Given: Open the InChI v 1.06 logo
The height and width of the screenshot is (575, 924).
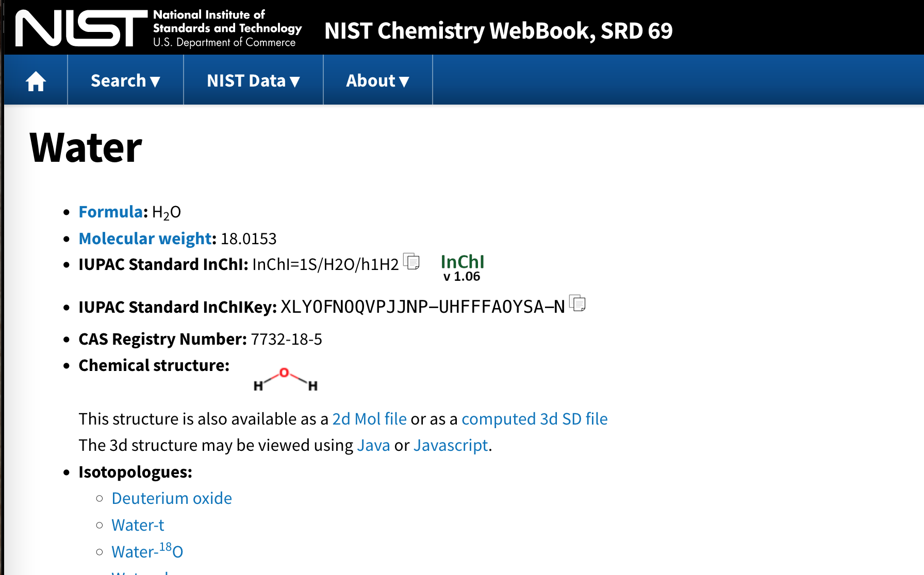Looking at the screenshot, I should click(x=463, y=268).
